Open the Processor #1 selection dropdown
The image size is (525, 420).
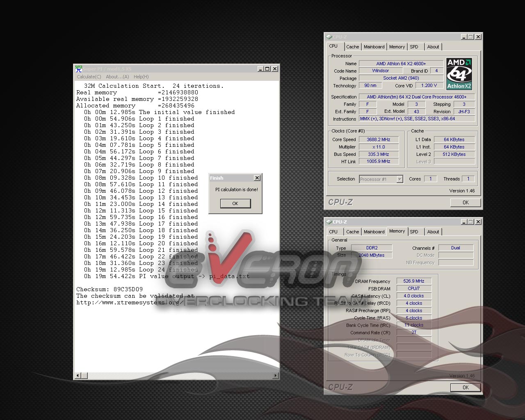coord(399,179)
